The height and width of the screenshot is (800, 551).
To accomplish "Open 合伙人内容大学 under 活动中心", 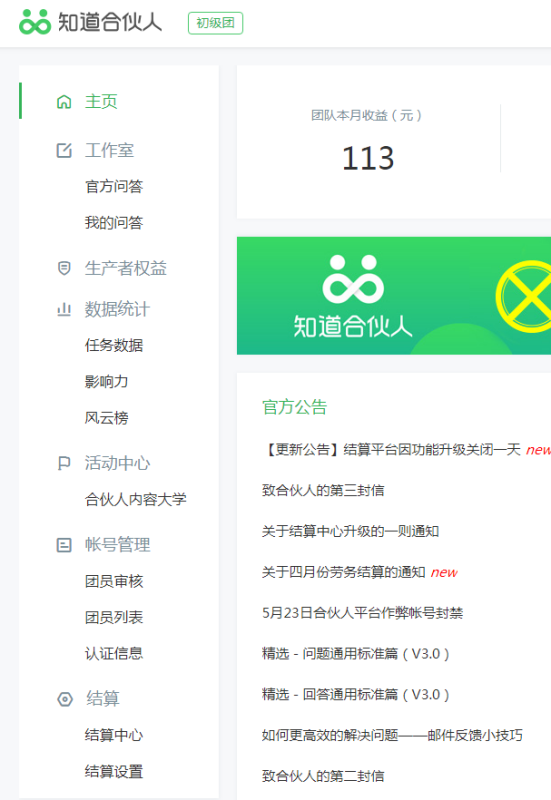I will [136, 499].
